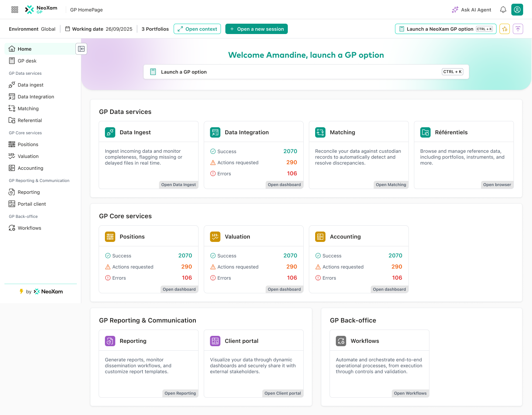Image resolution: width=532 pixels, height=415 pixels.
Task: Click the Open context button
Action: (197, 29)
